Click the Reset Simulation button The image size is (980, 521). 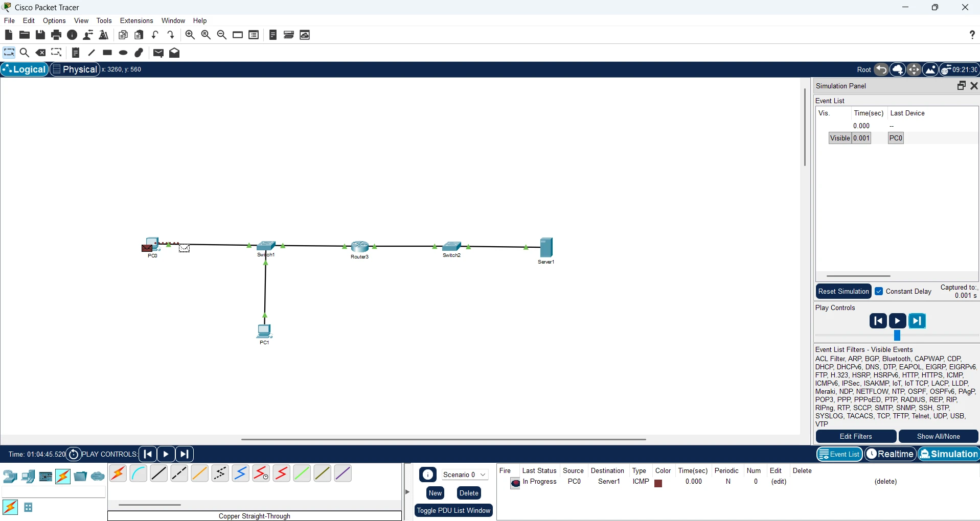tap(844, 291)
